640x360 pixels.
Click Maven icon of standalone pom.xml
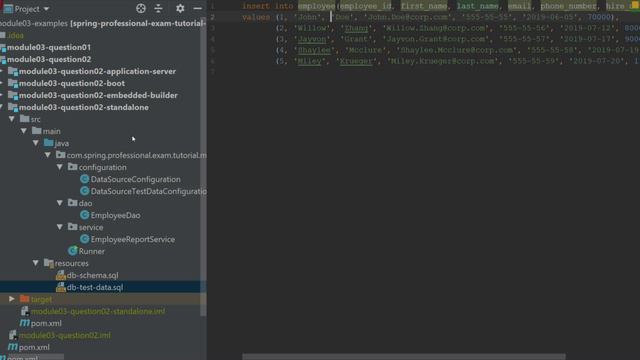click(x=24, y=323)
